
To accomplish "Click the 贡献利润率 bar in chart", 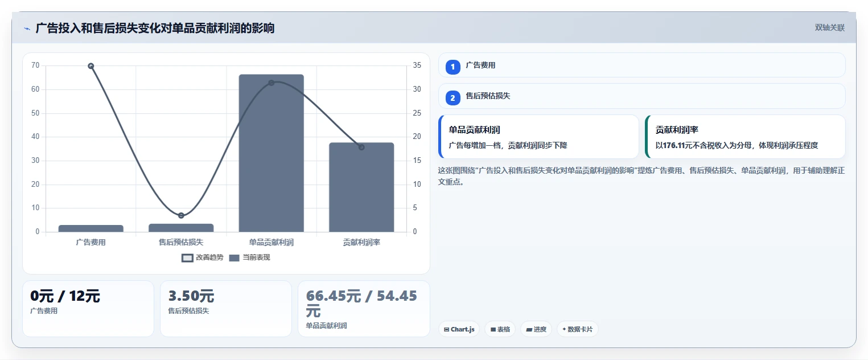I will click(361, 187).
